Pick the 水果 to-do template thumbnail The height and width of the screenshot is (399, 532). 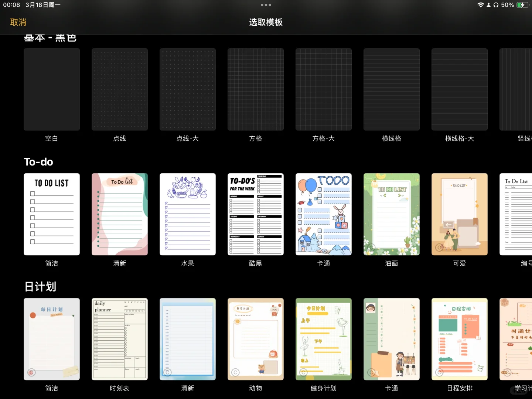pos(188,214)
